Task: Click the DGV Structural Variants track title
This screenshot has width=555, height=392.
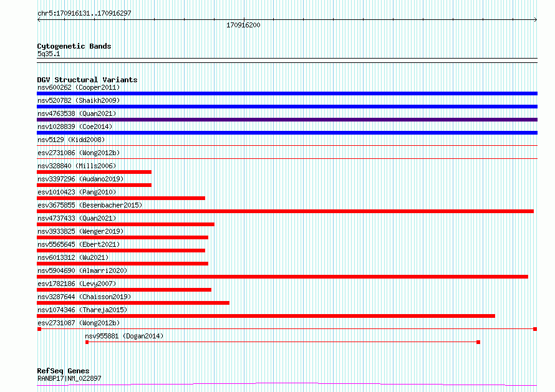Action: click(87, 80)
